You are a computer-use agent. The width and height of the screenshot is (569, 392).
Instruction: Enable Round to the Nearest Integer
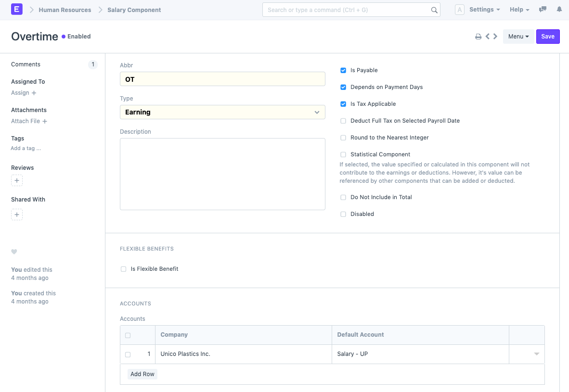(343, 138)
